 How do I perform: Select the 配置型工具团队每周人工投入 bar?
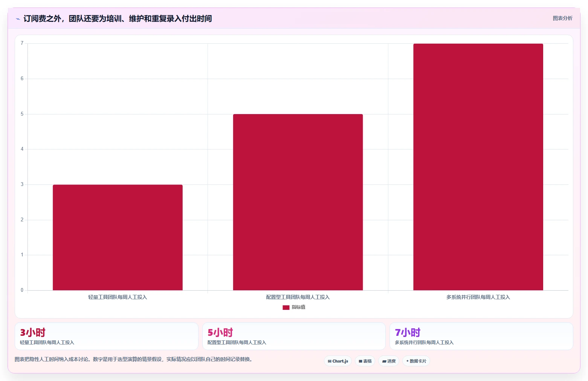[x=298, y=202]
